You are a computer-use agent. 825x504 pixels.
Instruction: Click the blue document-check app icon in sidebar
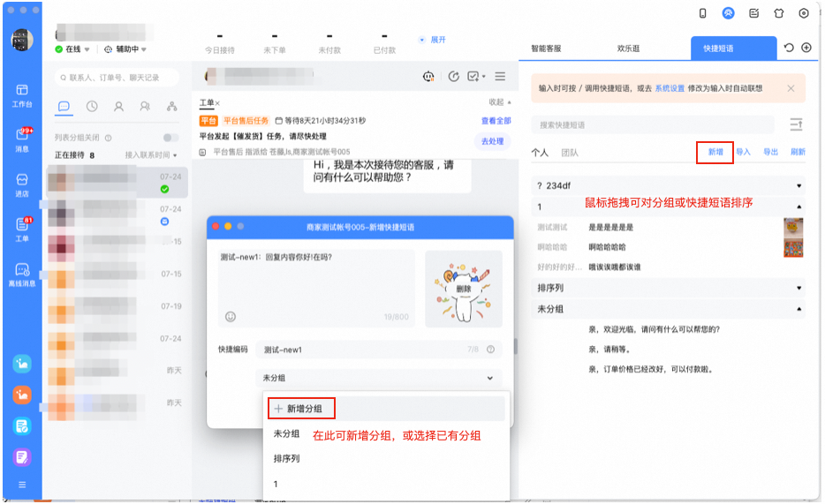click(x=22, y=425)
